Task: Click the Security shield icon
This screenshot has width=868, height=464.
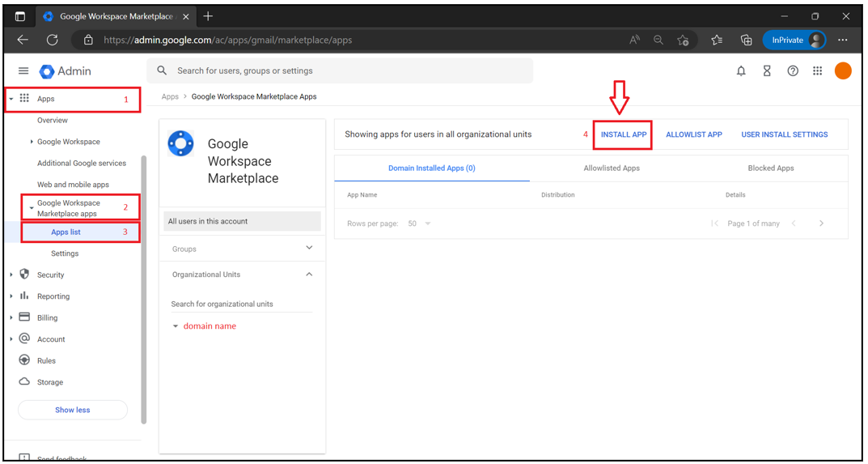Action: 23,274
